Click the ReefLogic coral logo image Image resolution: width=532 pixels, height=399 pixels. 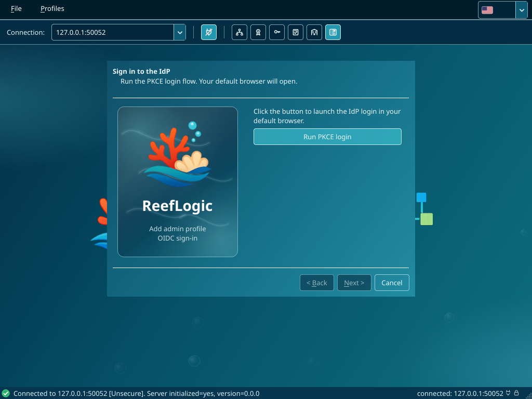point(178,153)
